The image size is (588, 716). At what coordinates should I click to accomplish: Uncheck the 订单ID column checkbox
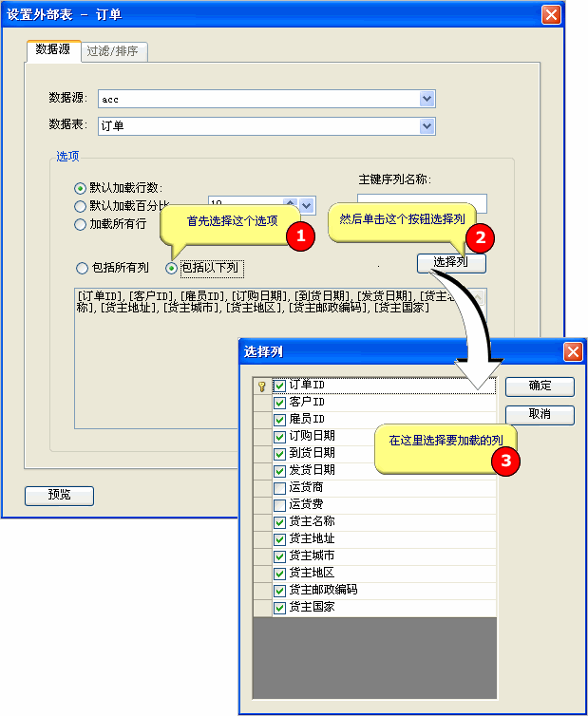[x=279, y=386]
